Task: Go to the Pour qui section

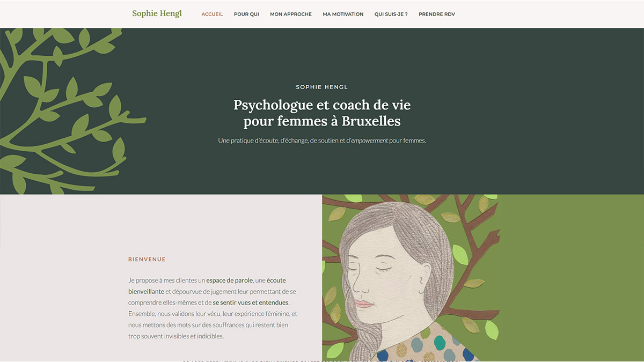Action: pos(246,14)
